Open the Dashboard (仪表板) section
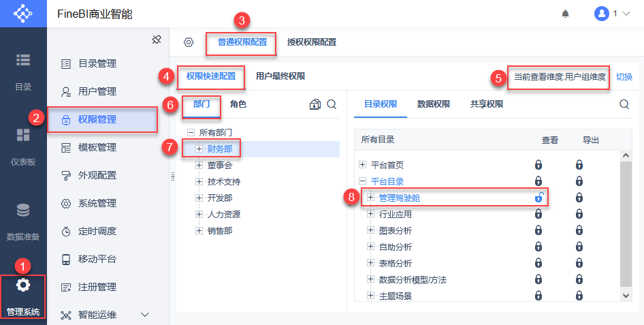 click(23, 146)
